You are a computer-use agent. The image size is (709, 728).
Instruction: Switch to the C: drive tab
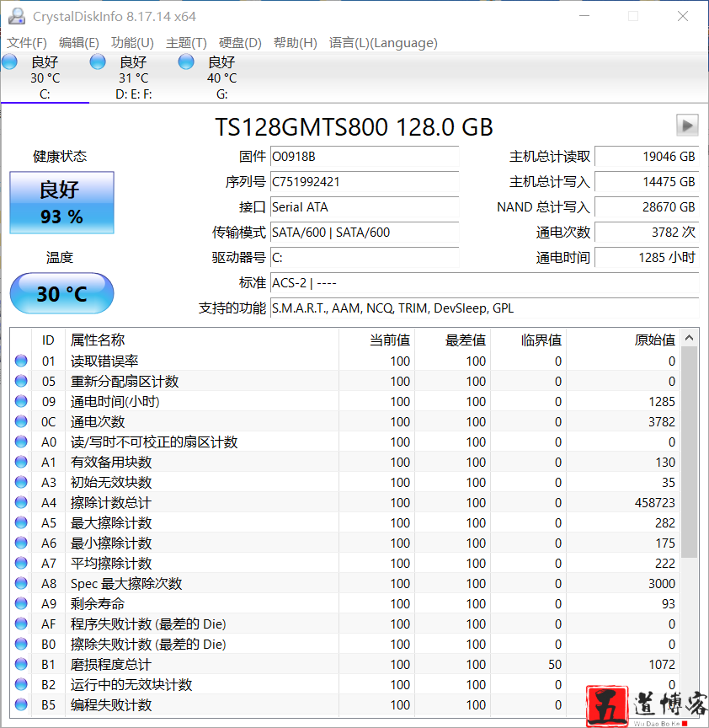[x=45, y=78]
